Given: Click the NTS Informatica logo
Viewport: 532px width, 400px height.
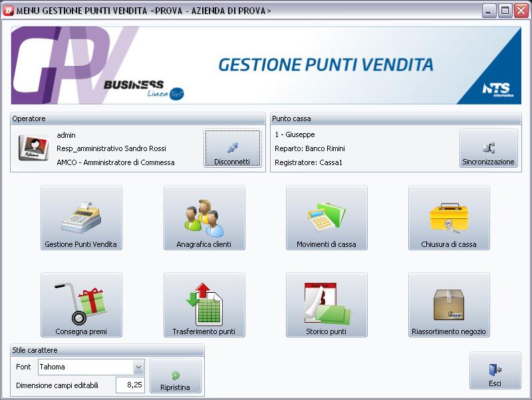Looking at the screenshot, I should [497, 90].
